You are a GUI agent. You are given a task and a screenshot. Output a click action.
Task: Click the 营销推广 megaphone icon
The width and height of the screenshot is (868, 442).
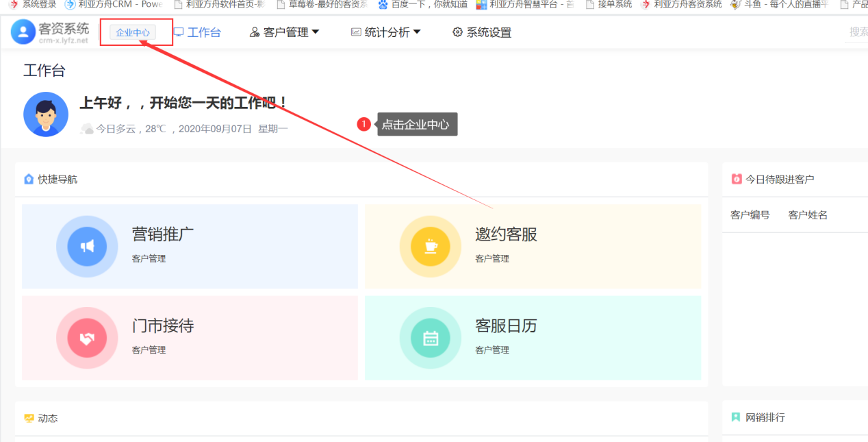coord(87,246)
